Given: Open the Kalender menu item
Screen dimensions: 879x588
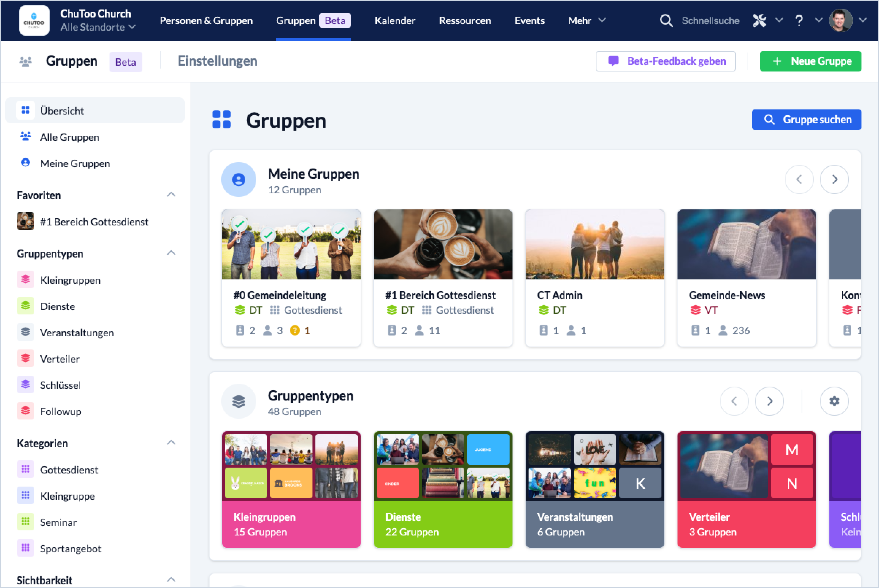Looking at the screenshot, I should click(x=395, y=21).
